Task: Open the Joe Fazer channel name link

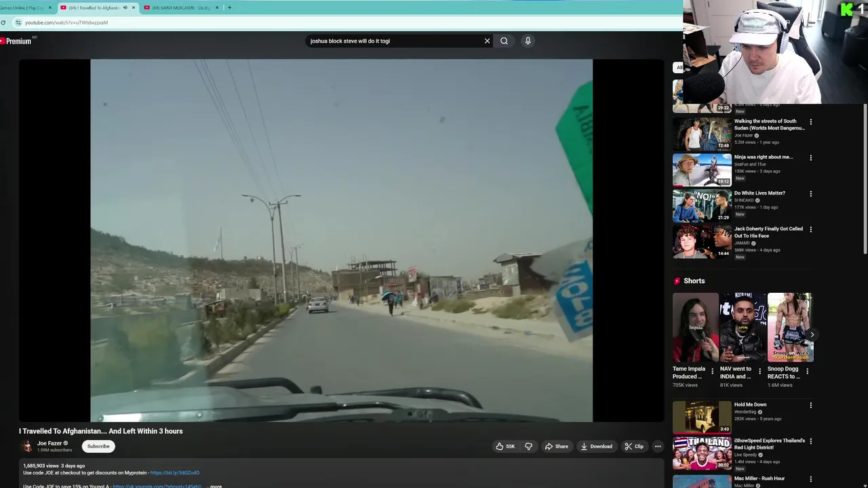Action: pyautogui.click(x=50, y=443)
